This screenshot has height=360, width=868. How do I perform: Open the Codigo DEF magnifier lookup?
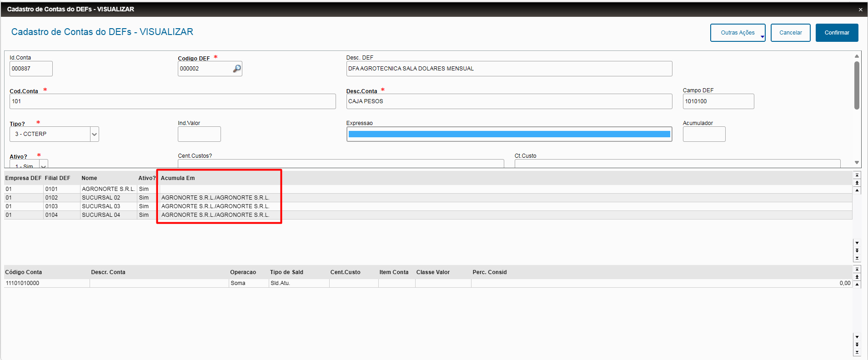pos(237,69)
